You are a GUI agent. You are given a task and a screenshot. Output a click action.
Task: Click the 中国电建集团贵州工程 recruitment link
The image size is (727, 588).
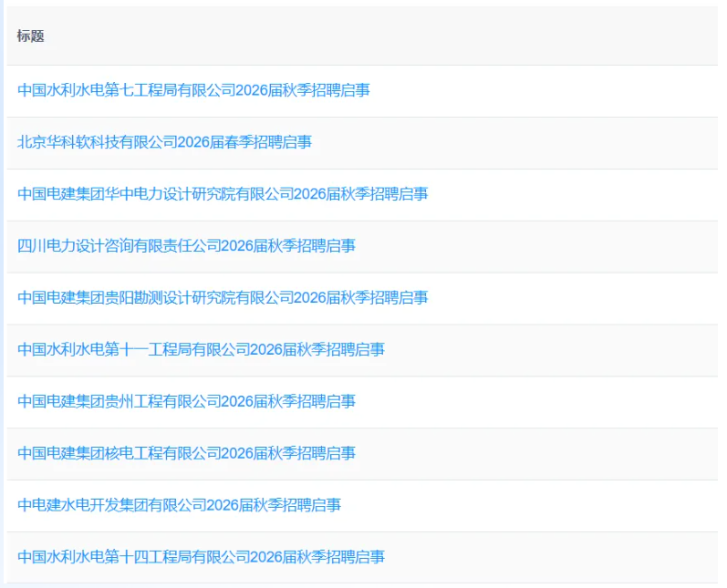(x=186, y=402)
